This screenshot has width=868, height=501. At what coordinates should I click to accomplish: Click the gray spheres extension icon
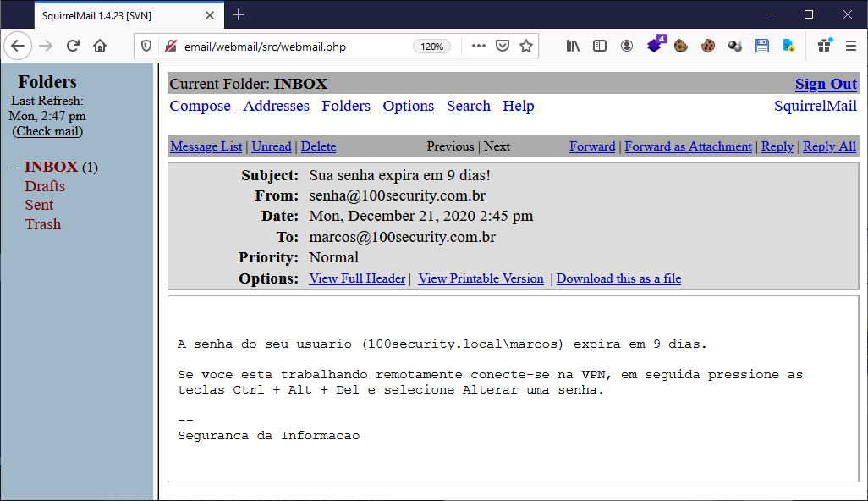(735, 46)
